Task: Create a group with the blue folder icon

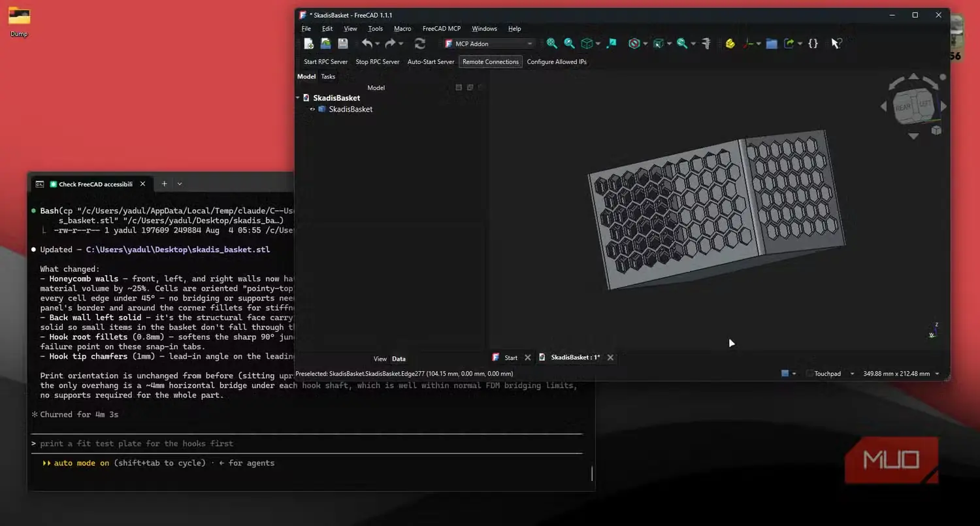Action: [x=772, y=44]
